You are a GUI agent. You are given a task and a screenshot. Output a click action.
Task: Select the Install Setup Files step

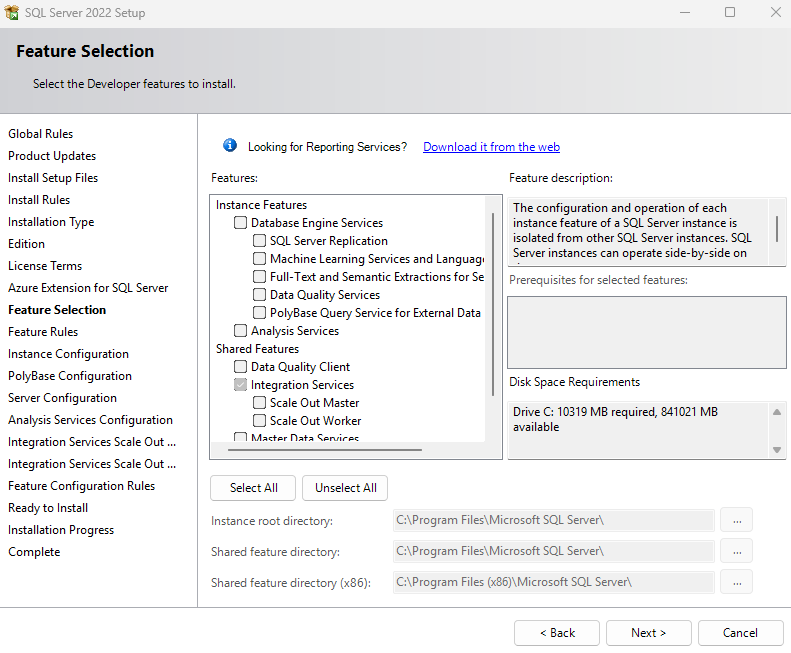(x=53, y=178)
